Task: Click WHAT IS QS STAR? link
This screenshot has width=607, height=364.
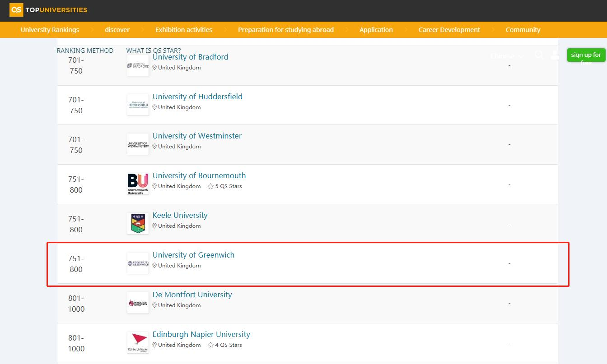Action: pyautogui.click(x=154, y=51)
